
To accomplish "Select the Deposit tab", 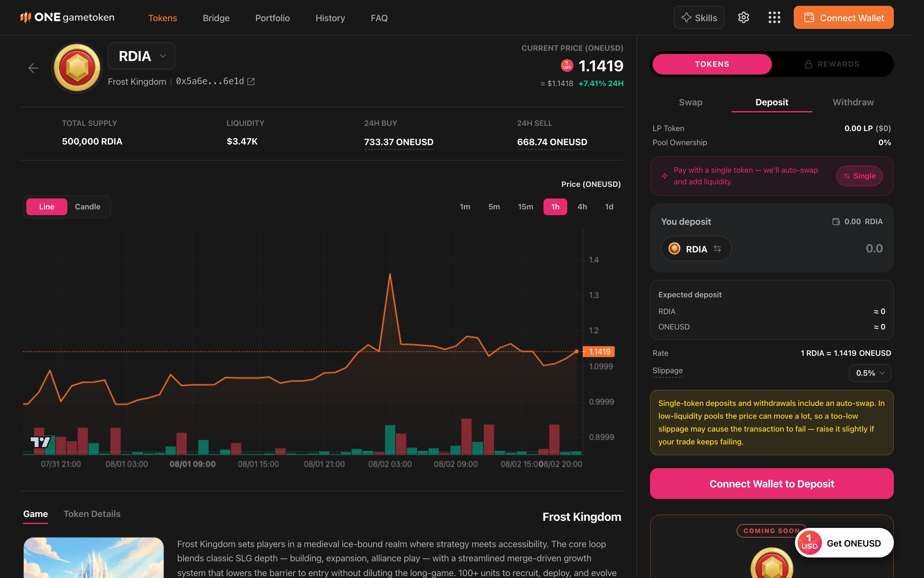I will pos(772,102).
